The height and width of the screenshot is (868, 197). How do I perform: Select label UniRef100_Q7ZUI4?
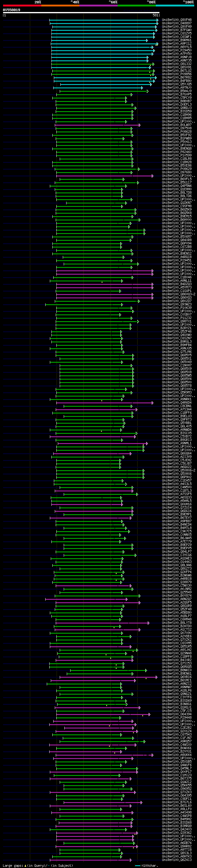177,508
